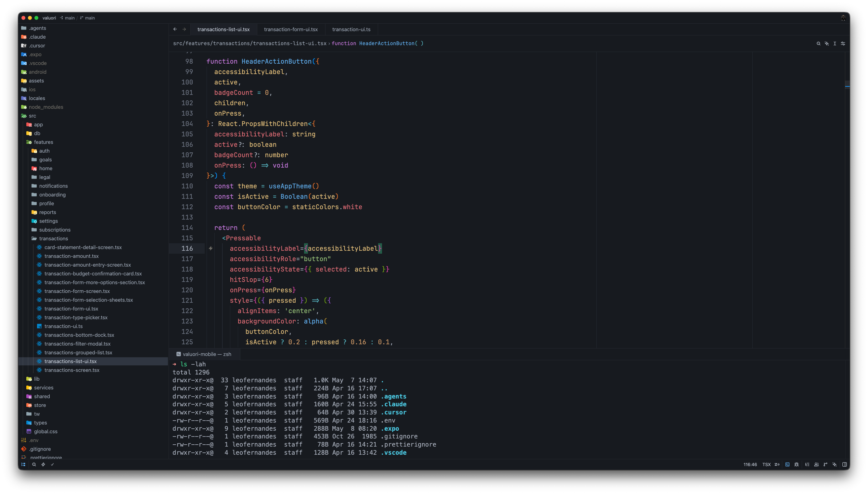
Task: Open editor controls sliders icon in toolbar
Action: [843, 44]
